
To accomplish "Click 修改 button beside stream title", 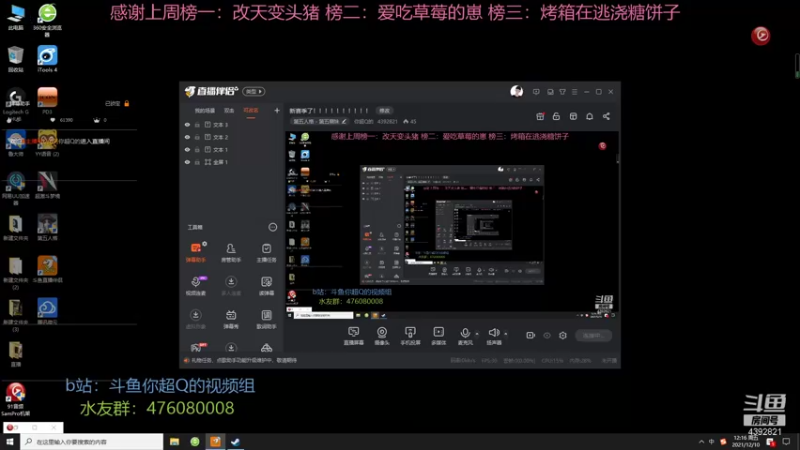I will (x=384, y=111).
